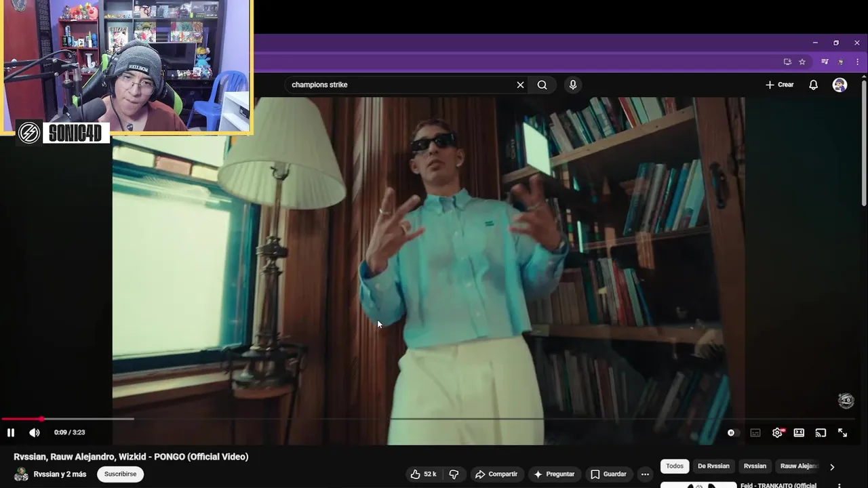This screenshot has height=488, width=868.
Task: Click the Suscribirse button
Action: (x=120, y=474)
